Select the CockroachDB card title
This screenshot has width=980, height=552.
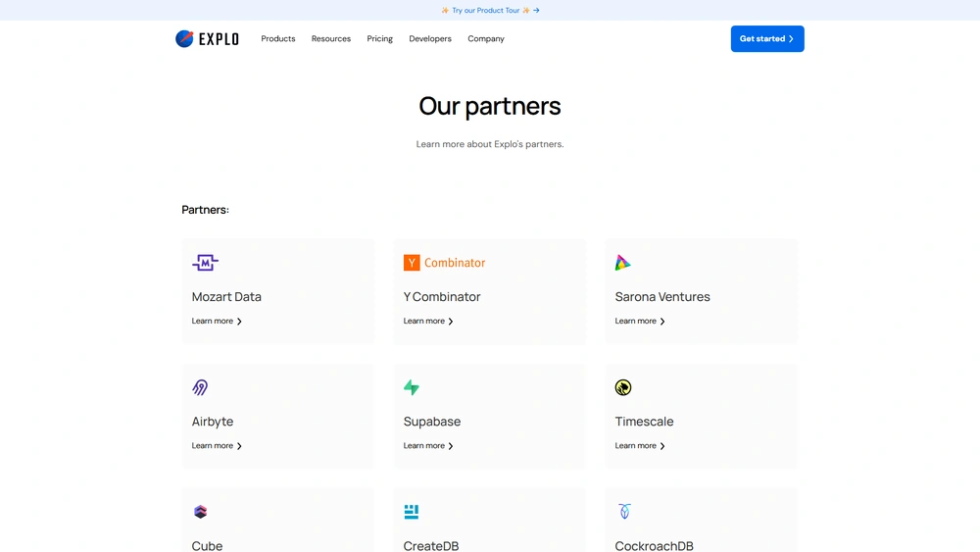tap(655, 546)
